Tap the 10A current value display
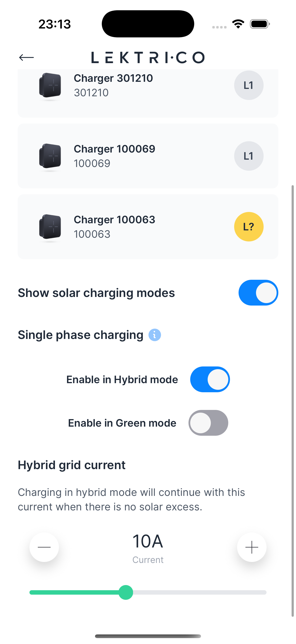This screenshot has width=296, height=644. 148,542
